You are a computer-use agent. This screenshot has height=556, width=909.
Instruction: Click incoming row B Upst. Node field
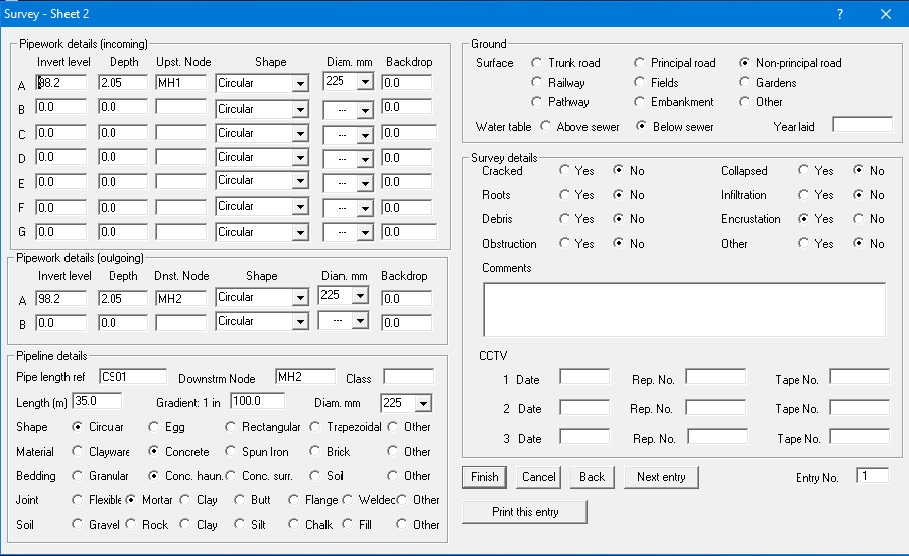[181, 107]
